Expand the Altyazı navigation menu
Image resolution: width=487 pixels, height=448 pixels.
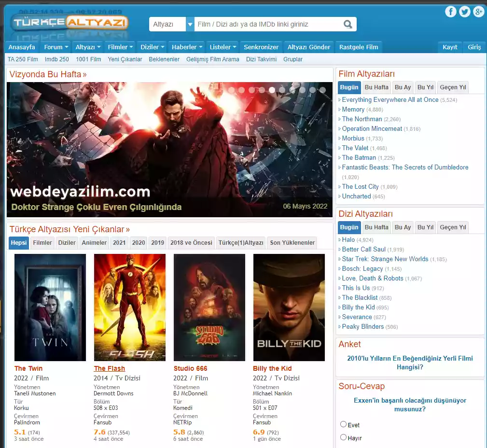[88, 47]
